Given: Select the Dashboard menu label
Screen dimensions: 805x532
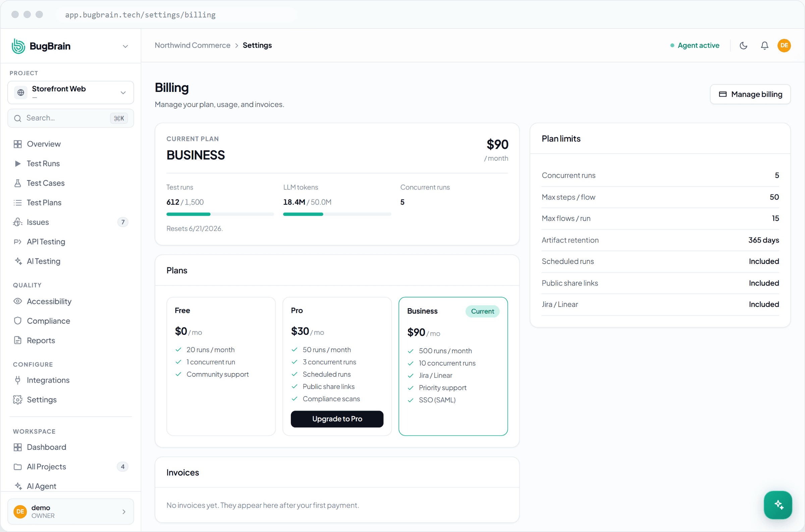Looking at the screenshot, I should [47, 447].
